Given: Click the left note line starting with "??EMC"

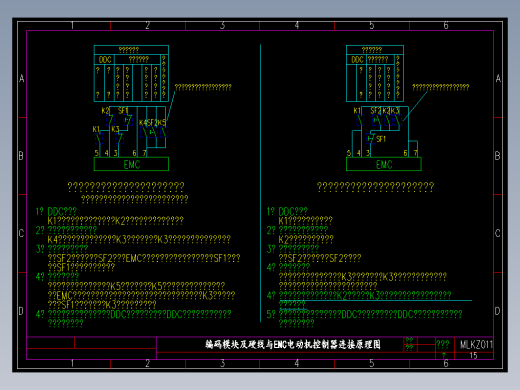Looking at the screenshot, I should click(x=142, y=295).
